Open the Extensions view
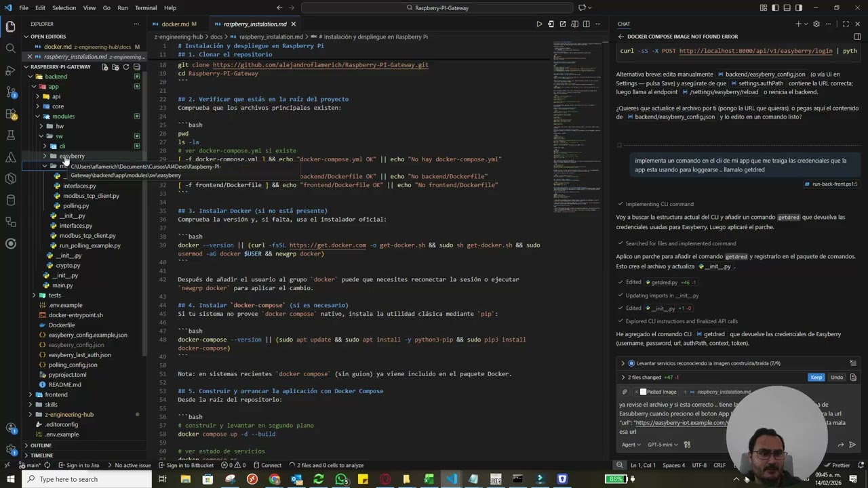The width and height of the screenshot is (868, 488). point(10,113)
